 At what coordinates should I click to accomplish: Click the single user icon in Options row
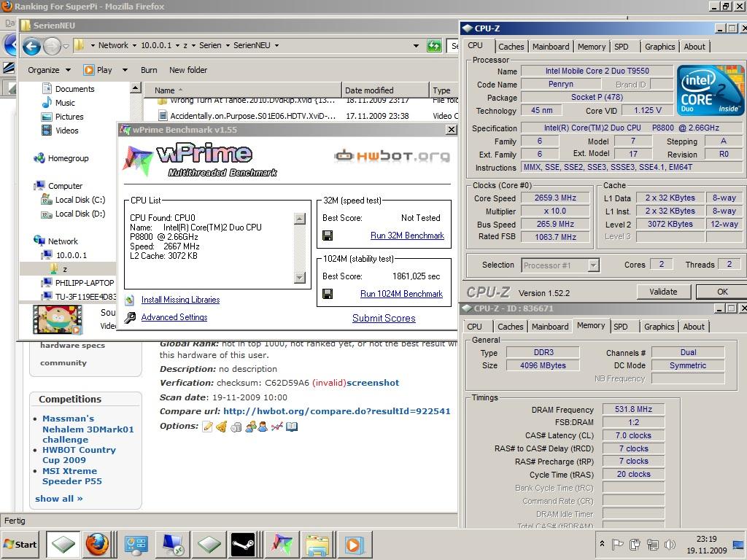pyautogui.click(x=262, y=427)
